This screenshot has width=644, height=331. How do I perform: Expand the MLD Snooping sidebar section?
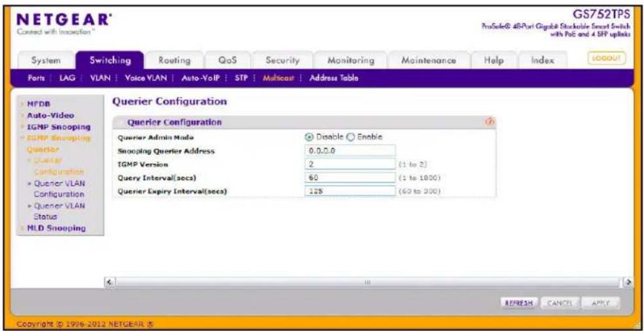(56, 228)
